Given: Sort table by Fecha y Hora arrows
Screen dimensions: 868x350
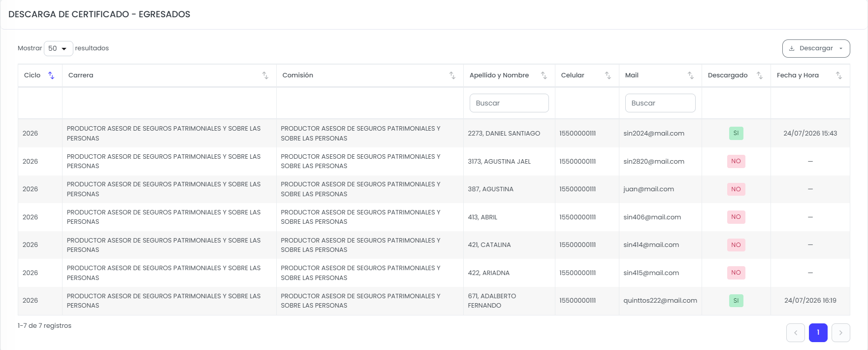Looking at the screenshot, I should pyautogui.click(x=839, y=75).
